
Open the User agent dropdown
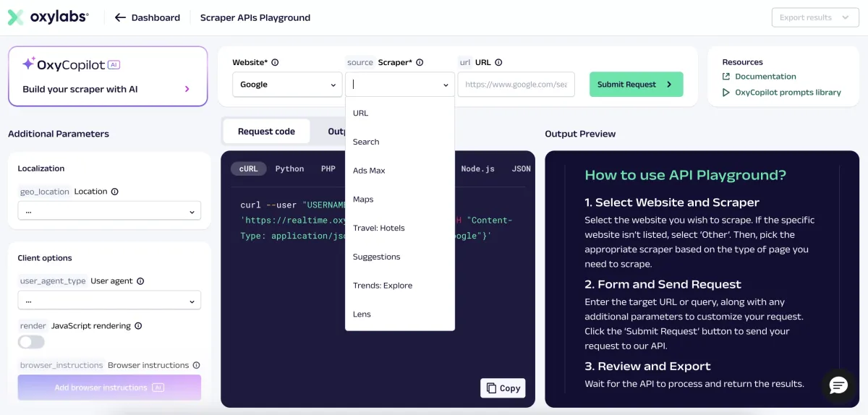coord(109,300)
